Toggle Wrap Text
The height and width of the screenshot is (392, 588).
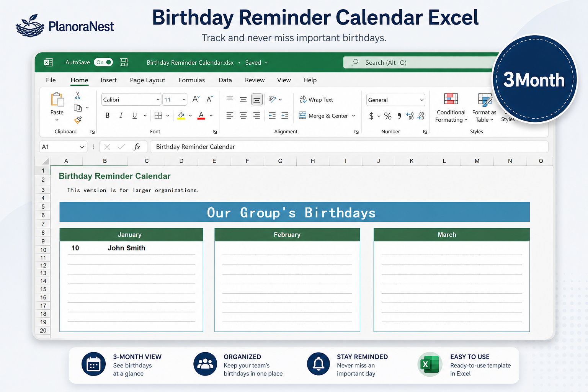(x=316, y=100)
